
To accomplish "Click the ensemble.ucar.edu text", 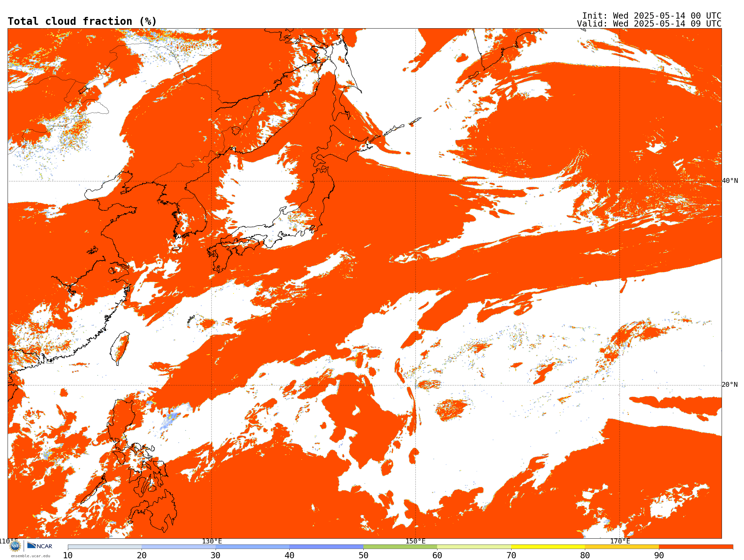I will [x=31, y=556].
